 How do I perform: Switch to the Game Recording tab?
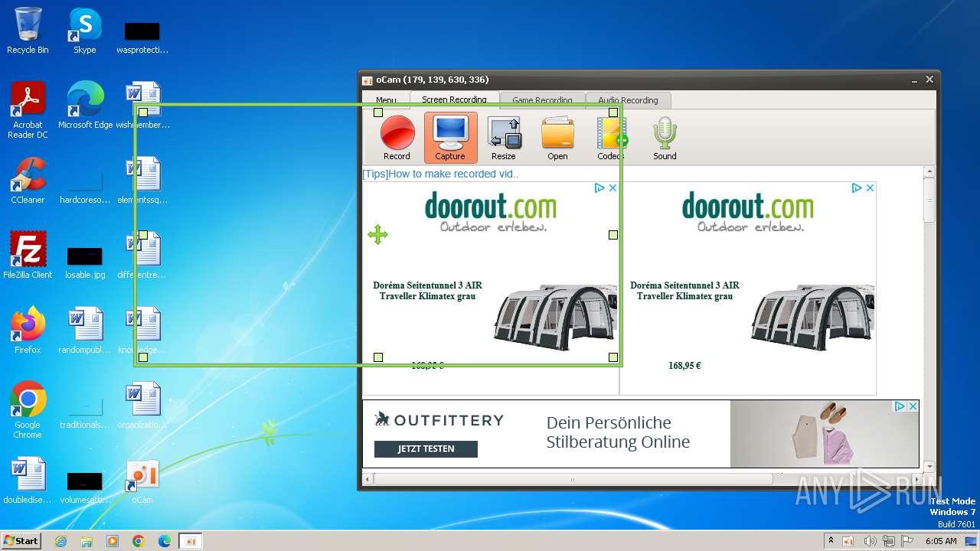pos(542,100)
